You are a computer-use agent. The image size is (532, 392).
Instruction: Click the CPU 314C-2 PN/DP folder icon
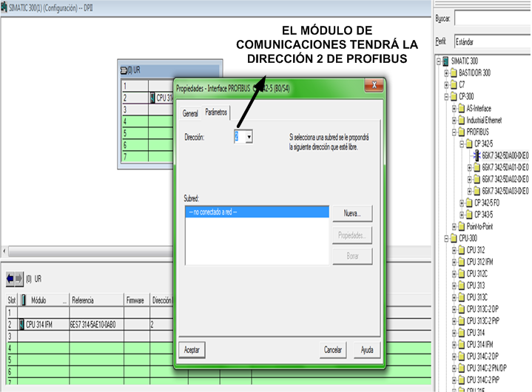click(462, 368)
